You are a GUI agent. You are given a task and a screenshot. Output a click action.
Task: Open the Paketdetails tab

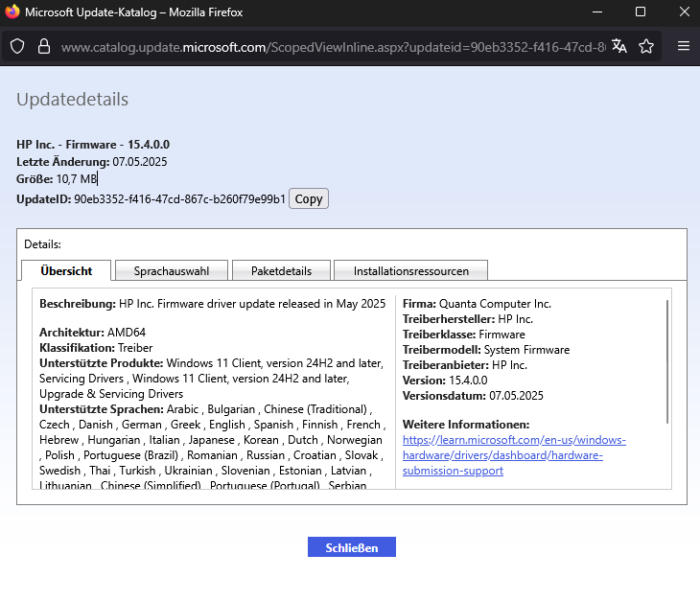click(281, 271)
